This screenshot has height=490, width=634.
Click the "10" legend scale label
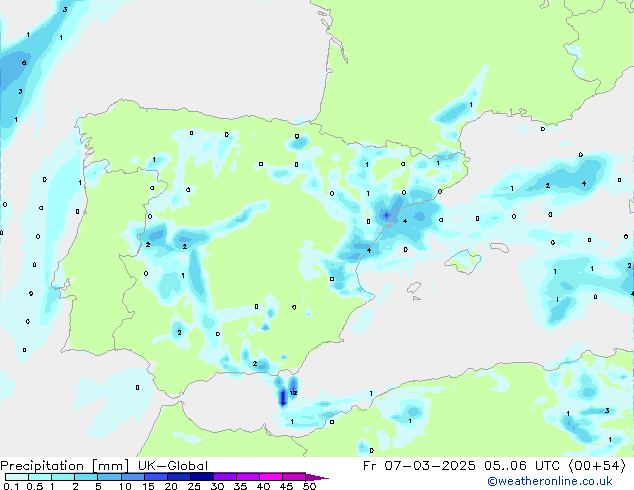125,486
